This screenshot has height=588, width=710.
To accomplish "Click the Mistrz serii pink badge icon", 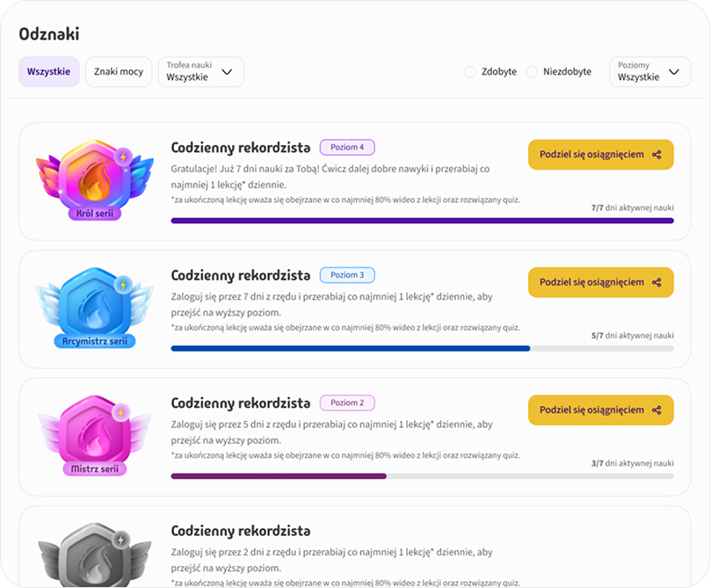I will tap(94, 431).
